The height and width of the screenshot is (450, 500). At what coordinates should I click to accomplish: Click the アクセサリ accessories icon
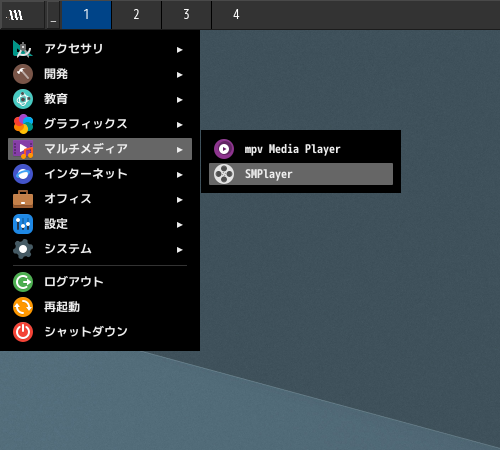23,49
